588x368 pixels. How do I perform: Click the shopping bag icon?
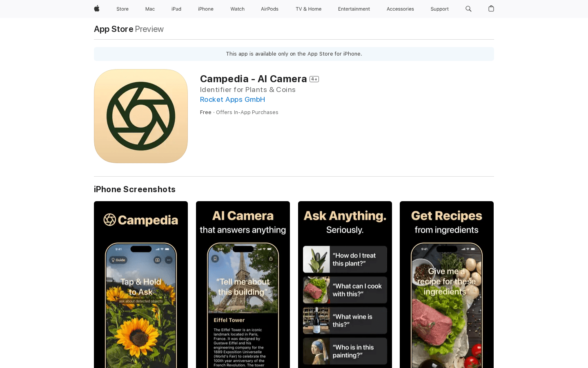point(491,9)
